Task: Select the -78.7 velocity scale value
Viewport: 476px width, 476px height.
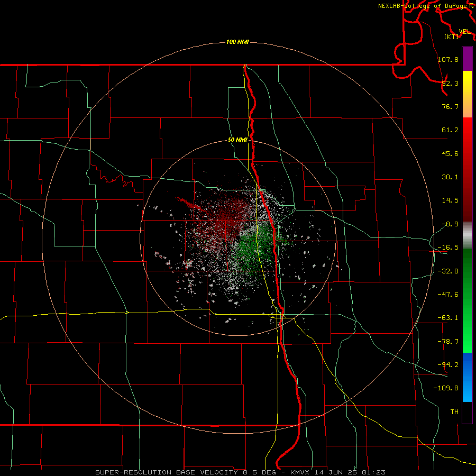Action: [x=448, y=342]
